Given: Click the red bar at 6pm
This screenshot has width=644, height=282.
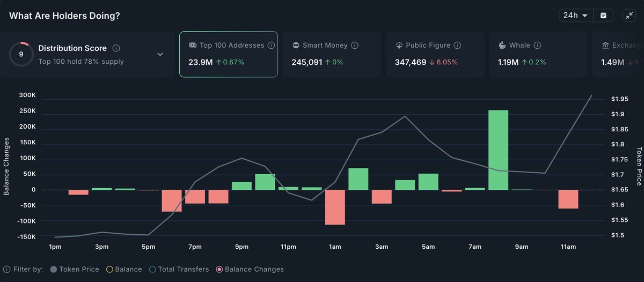Looking at the screenshot, I should [172, 201].
